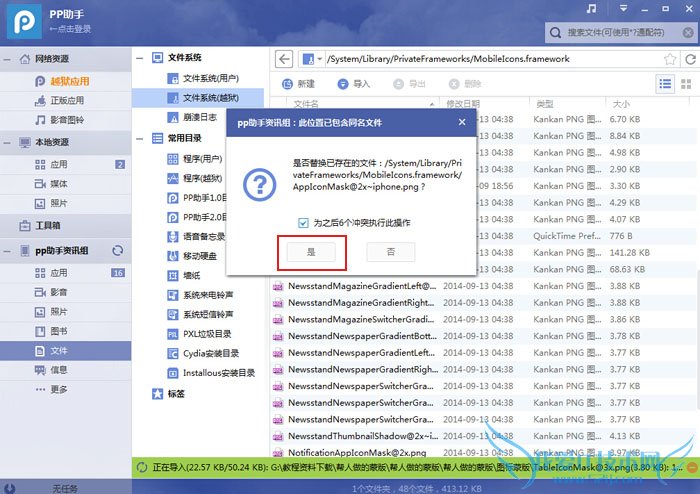The width and height of the screenshot is (700, 494).
Task: Open 越狱应用 in sidebar
Action: [70, 81]
